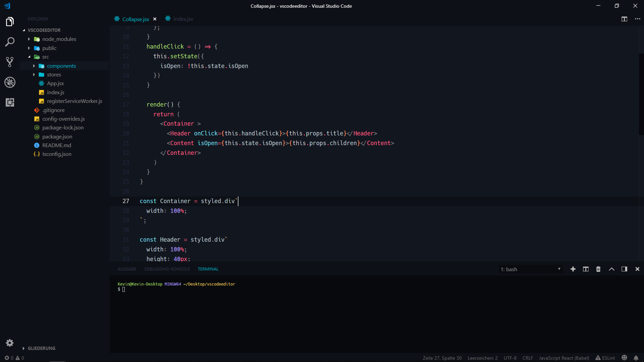Screen dimensions: 644x362
Task: Open the Source Control view
Action: (x=10, y=62)
